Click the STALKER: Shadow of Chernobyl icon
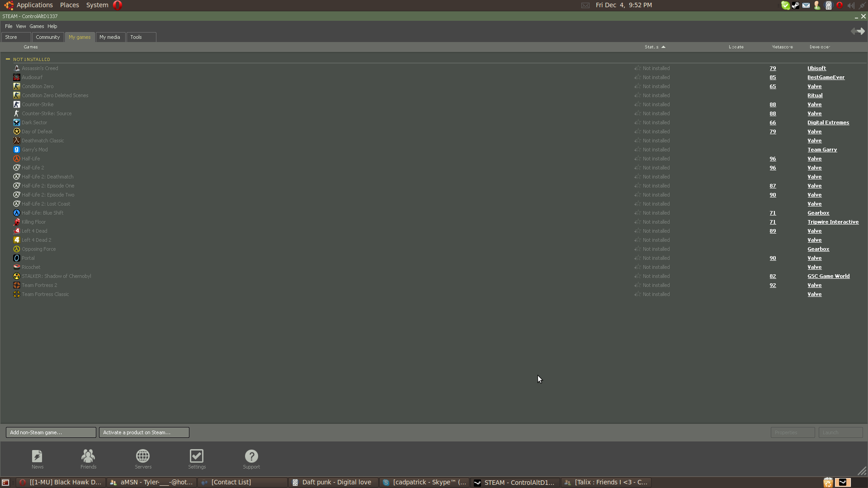This screenshot has width=868, height=488. coord(17,276)
